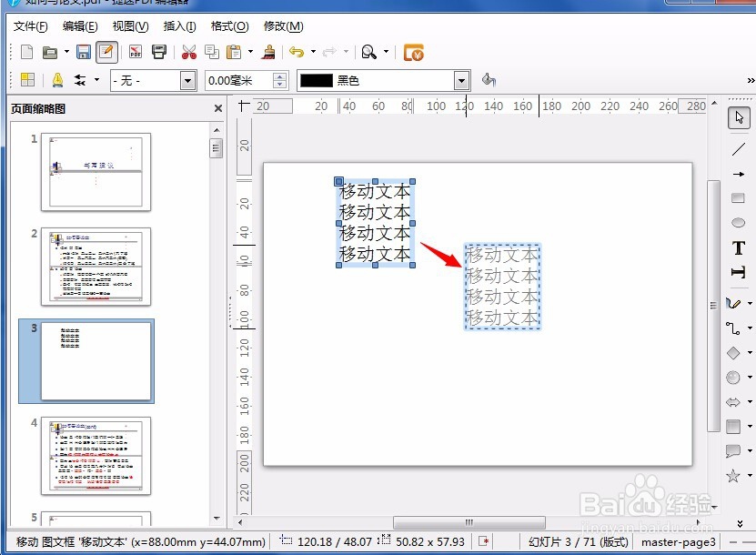This screenshot has height=555, width=756.
Task: Select the Text T tool
Action: (x=738, y=247)
